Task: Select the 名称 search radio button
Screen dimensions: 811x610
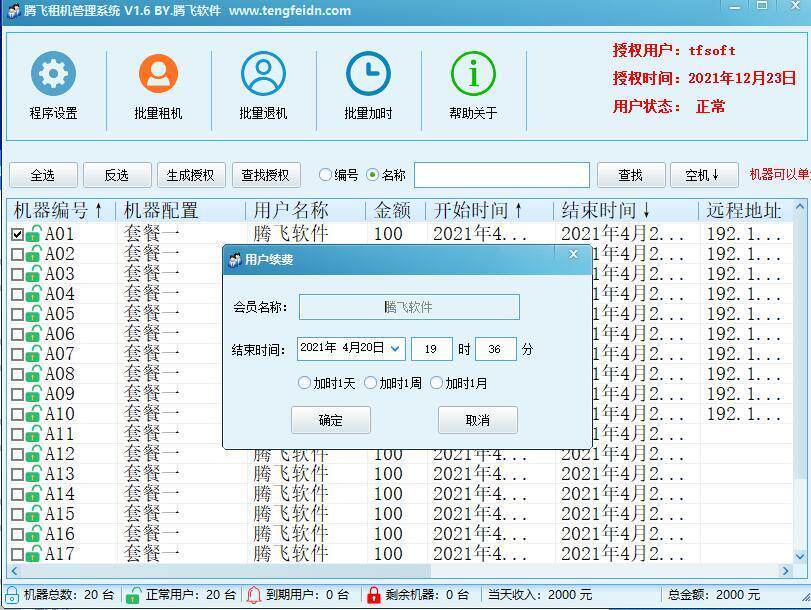Action: pos(372,175)
